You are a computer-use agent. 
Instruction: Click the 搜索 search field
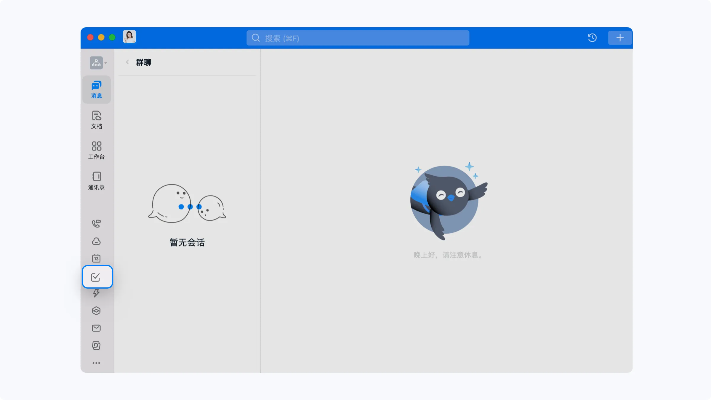(x=358, y=38)
